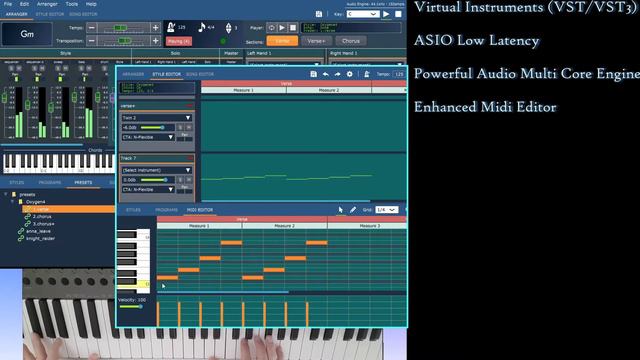Viewport: 640px width, 360px height.
Task: Switch to main window STYLE EDITOR tab
Action: tap(50, 14)
